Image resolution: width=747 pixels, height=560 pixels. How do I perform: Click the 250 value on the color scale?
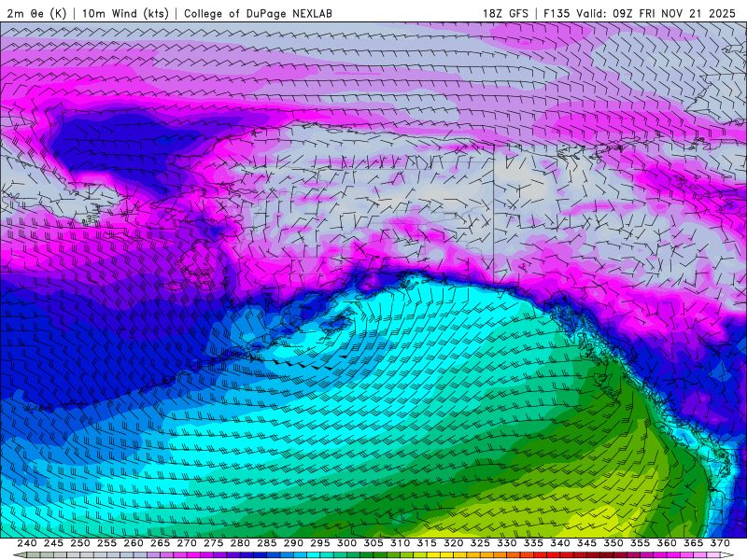click(80, 543)
